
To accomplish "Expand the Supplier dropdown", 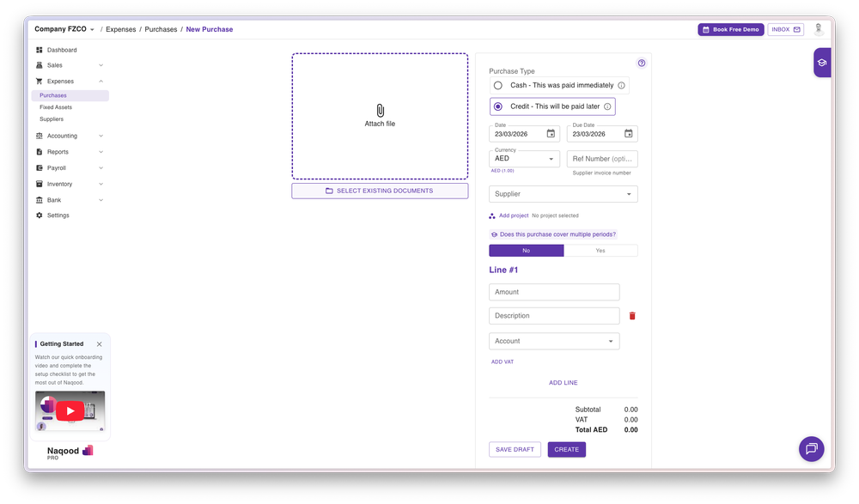I will (x=563, y=193).
